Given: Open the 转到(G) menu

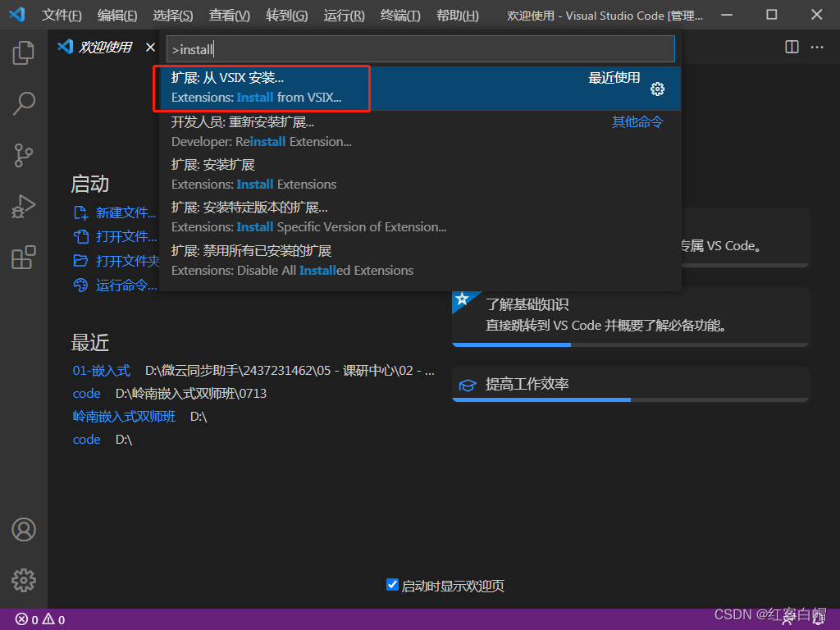Looking at the screenshot, I should click(x=286, y=16).
